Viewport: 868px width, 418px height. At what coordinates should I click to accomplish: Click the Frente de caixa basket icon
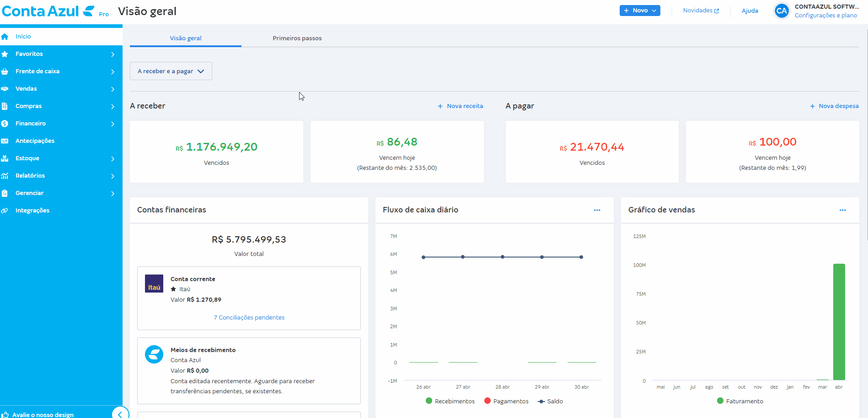tap(5, 71)
